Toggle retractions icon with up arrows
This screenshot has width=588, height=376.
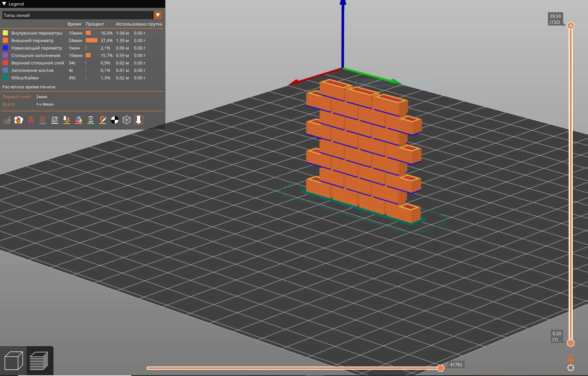pyautogui.click(x=31, y=120)
